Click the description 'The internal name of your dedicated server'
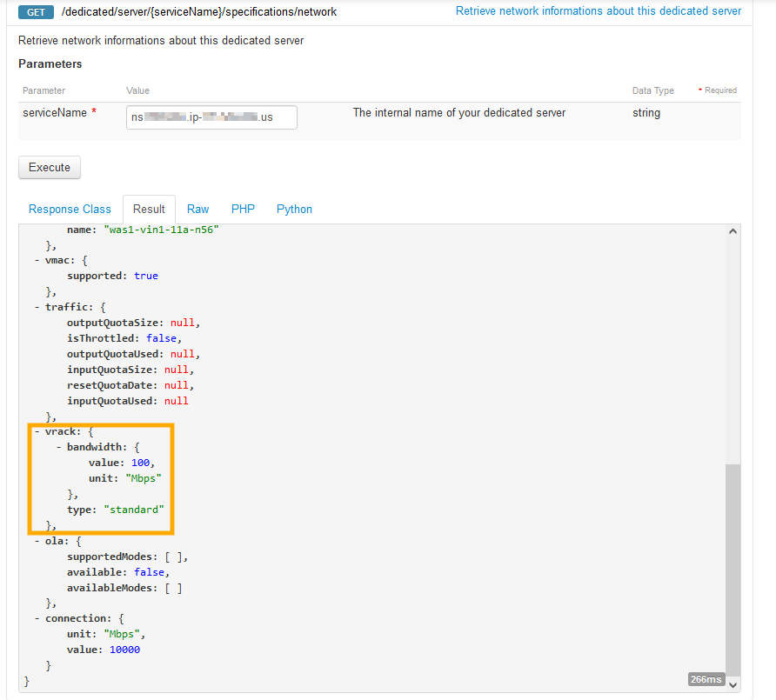776x700 pixels. [x=458, y=113]
